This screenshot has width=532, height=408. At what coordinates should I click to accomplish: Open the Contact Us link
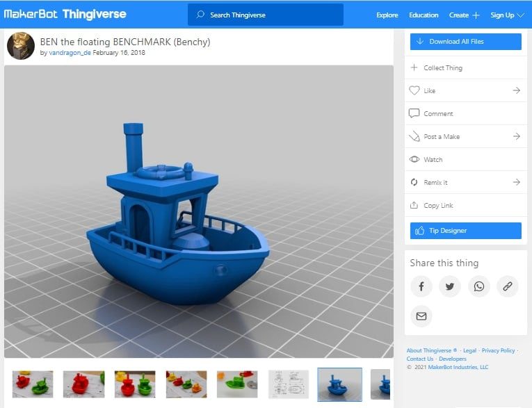420,359
